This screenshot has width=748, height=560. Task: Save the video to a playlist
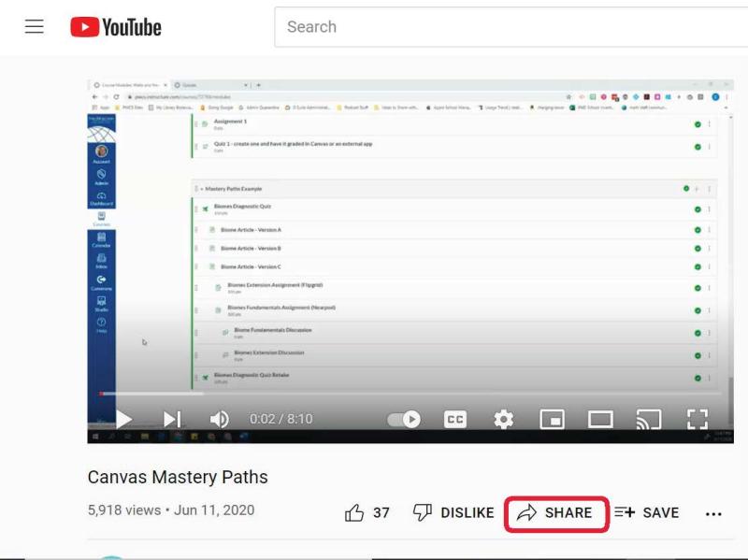[x=646, y=512]
